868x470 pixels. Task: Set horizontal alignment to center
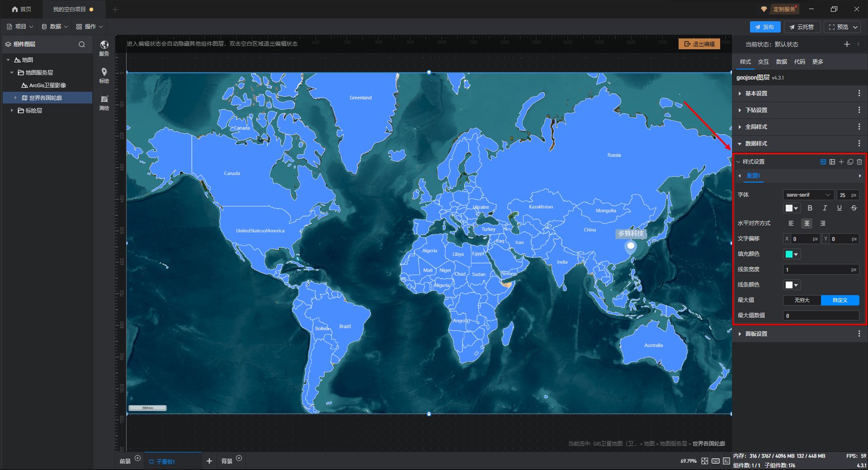807,223
